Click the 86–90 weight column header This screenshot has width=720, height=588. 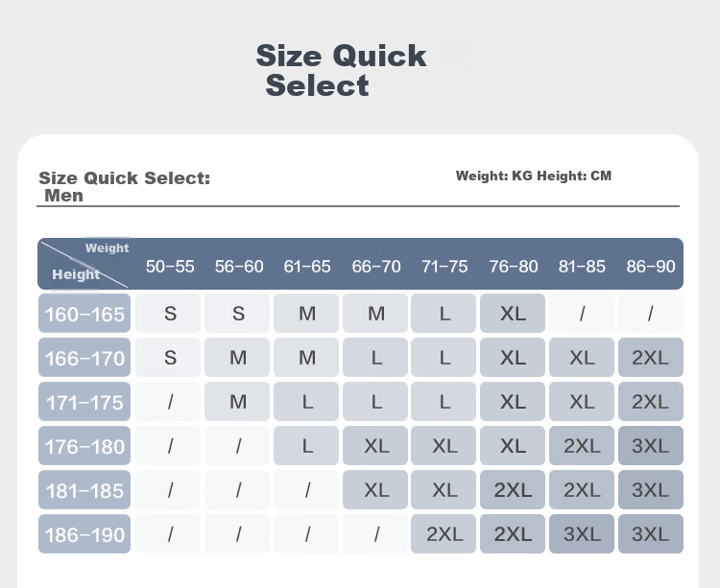tap(651, 267)
